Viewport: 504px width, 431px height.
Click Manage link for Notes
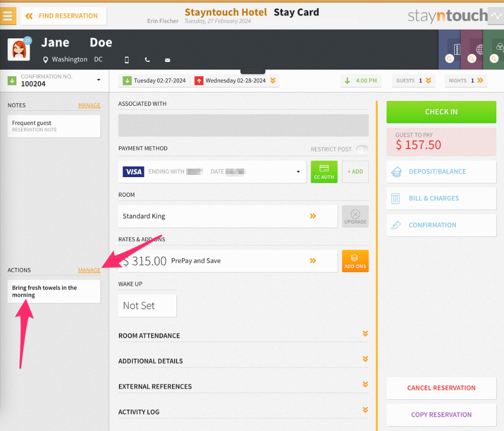[x=89, y=105]
